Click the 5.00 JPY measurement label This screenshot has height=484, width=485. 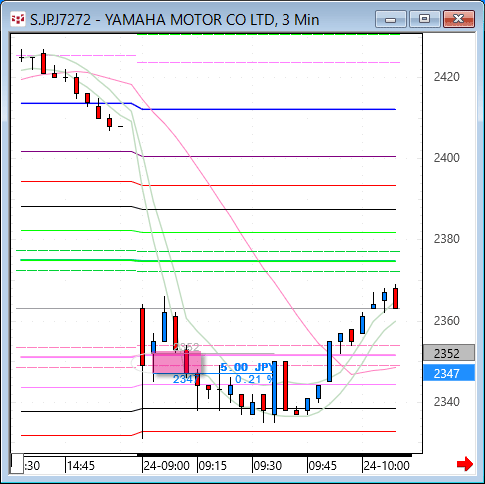point(247,367)
